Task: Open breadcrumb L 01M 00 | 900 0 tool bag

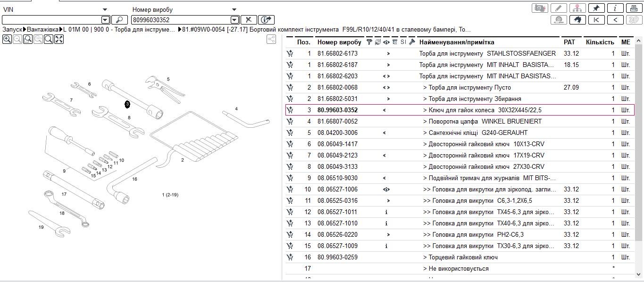Action: tap(119, 30)
